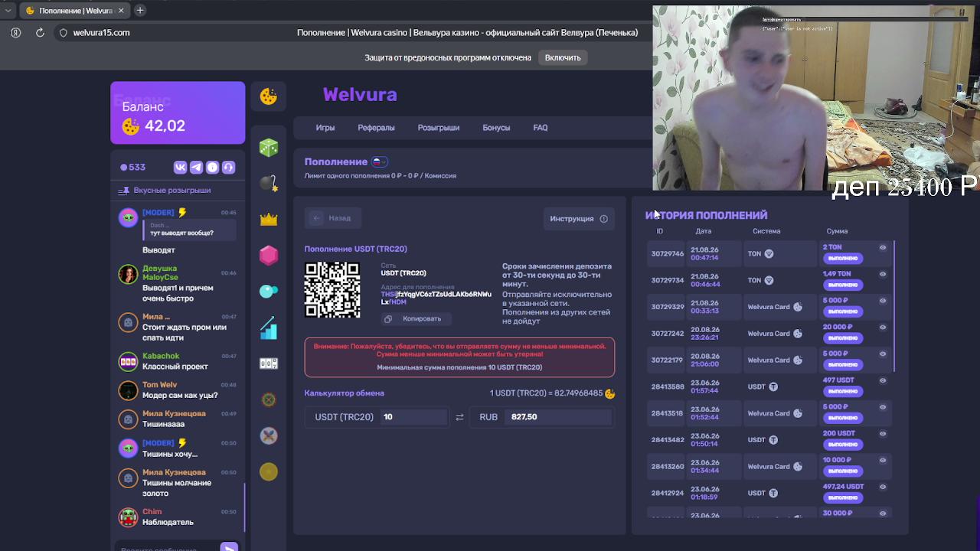Show details for deposit 28413518

[x=883, y=407]
